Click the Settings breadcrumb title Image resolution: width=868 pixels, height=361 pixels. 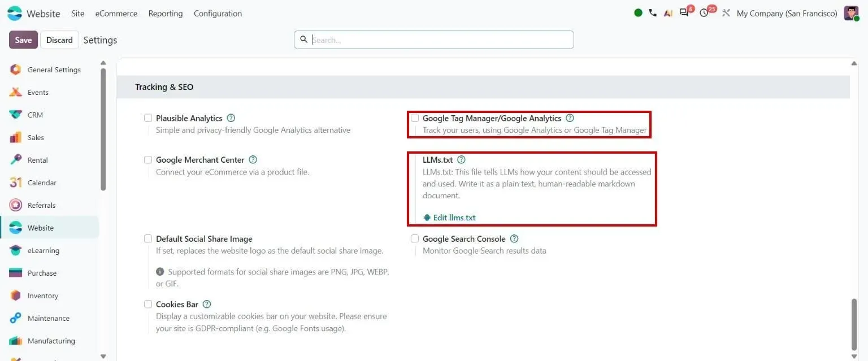click(100, 40)
